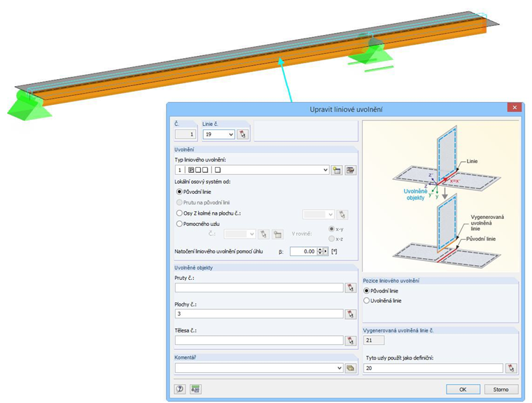Cancel dialog with Storno button
The width and height of the screenshot is (532, 403).
pos(500,390)
